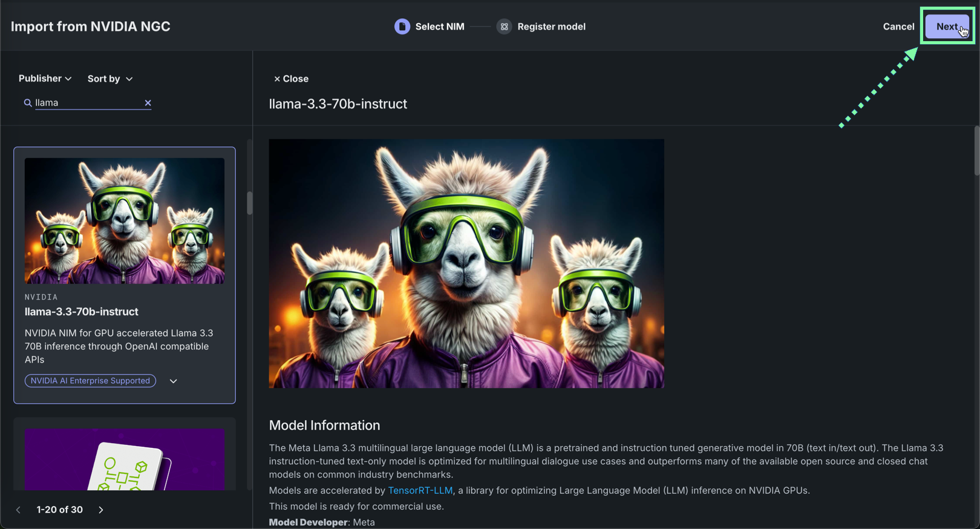Click the NVIDIA AI Enterprise Supported tag
Image resolution: width=980 pixels, height=529 pixels.
[x=90, y=381]
